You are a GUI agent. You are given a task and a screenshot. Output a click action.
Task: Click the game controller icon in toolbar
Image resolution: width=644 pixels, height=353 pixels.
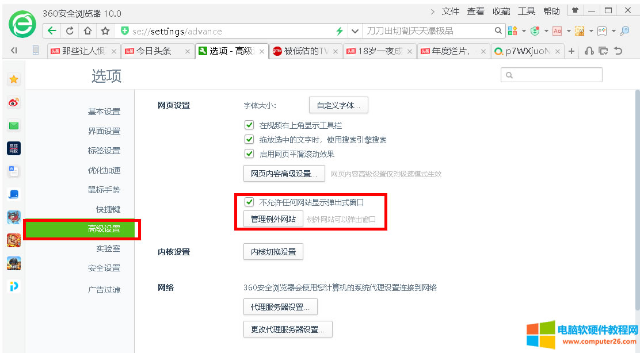pyautogui.click(x=602, y=30)
